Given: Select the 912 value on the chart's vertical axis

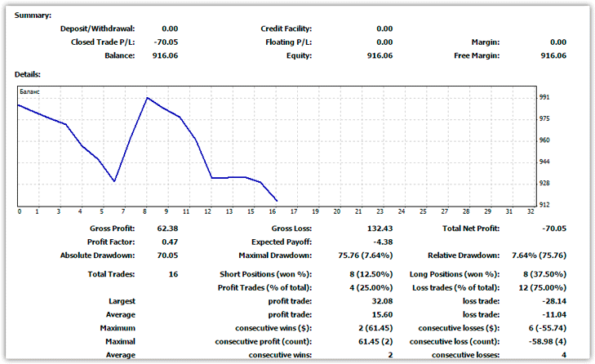Looking at the screenshot, I should coord(544,205).
